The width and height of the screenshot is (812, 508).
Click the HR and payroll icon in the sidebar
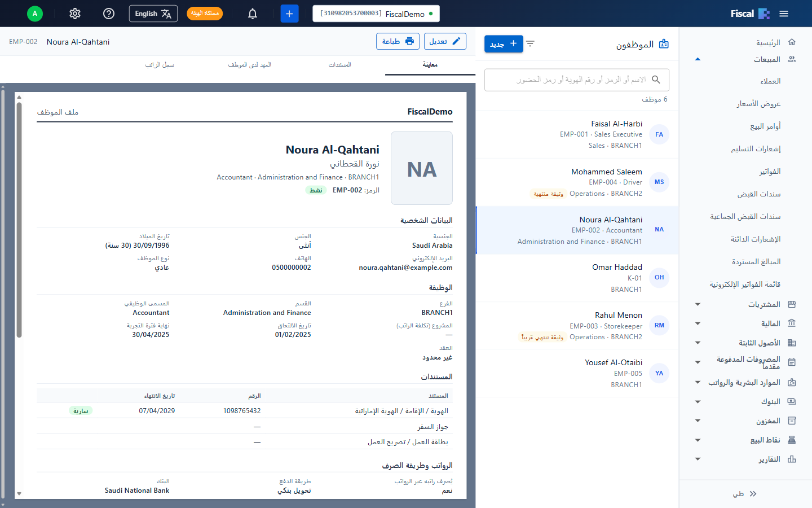point(792,382)
